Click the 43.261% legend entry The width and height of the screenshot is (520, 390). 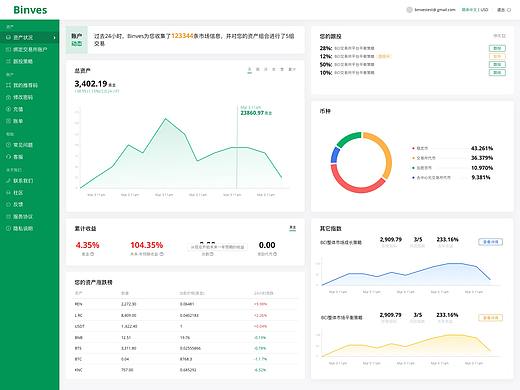click(453, 148)
